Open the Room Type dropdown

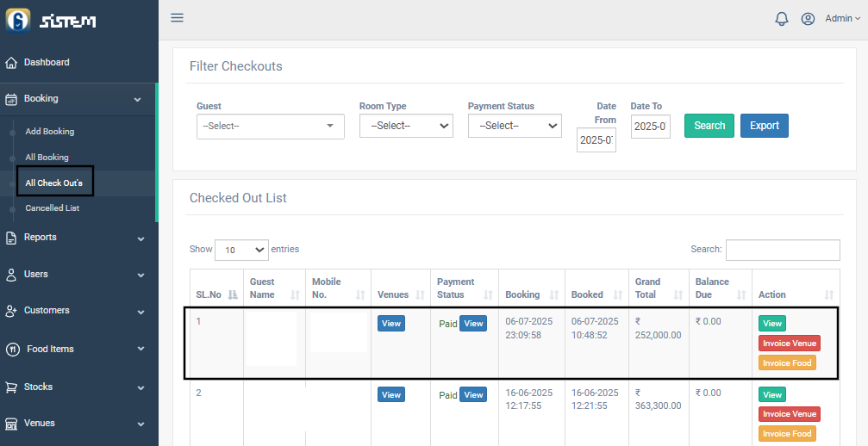coord(406,126)
